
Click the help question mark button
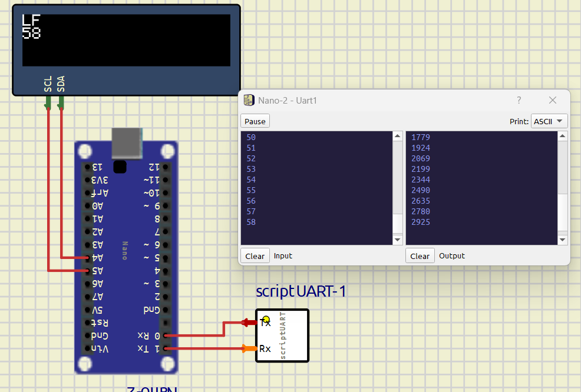point(519,101)
